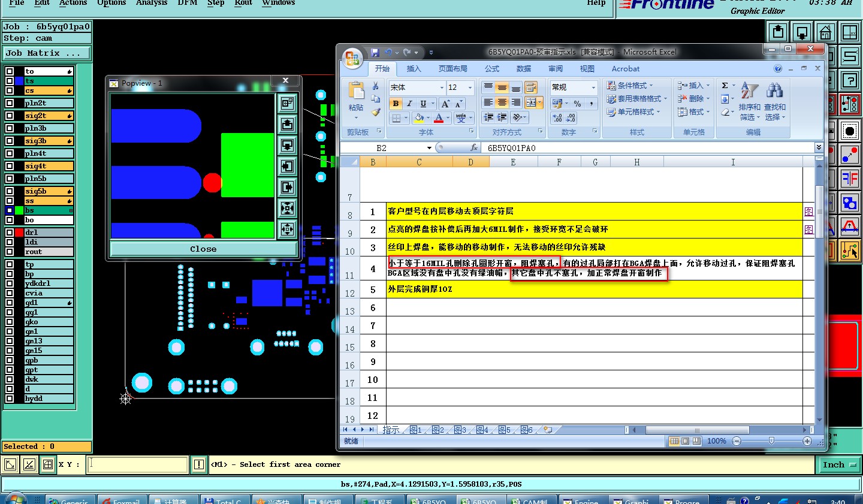Click the octagon pad tool icon in Genesis
Screen dimensions: 863x504
pyautogui.click(x=850, y=131)
